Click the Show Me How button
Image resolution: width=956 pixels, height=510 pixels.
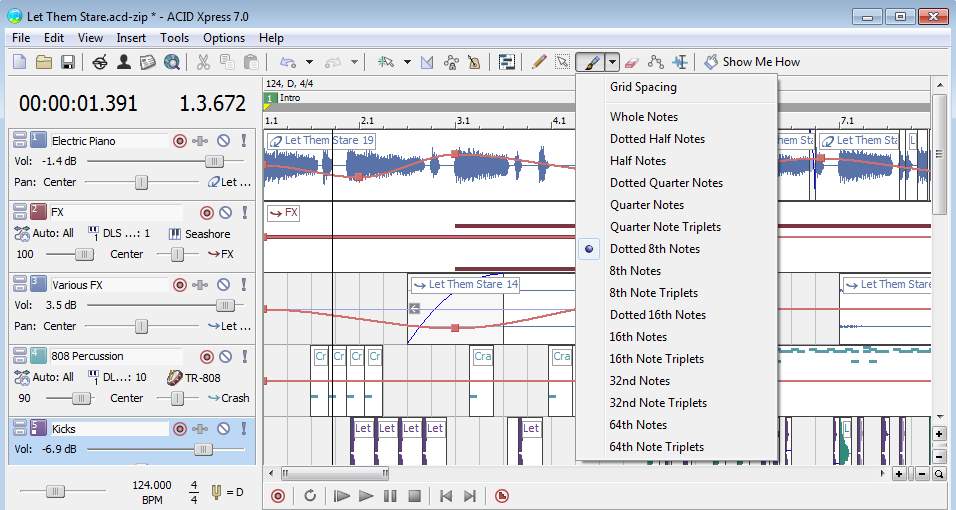coord(752,62)
